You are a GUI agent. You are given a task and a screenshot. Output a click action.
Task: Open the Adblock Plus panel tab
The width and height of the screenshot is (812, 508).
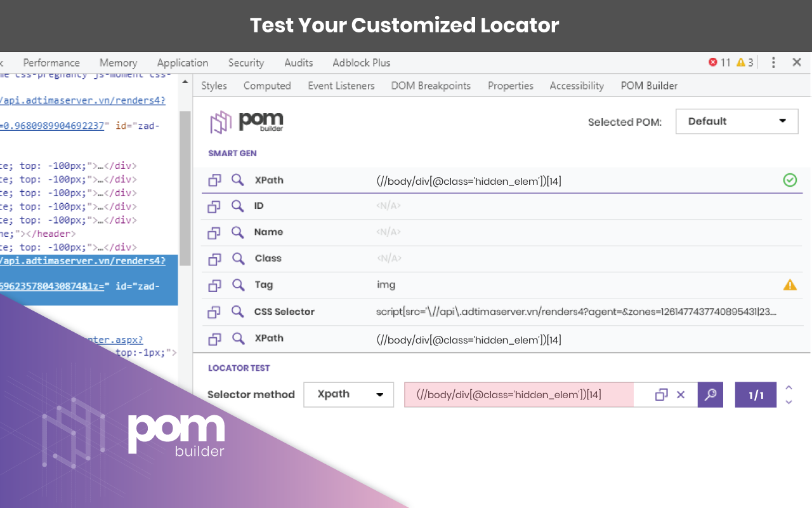pyautogui.click(x=361, y=63)
